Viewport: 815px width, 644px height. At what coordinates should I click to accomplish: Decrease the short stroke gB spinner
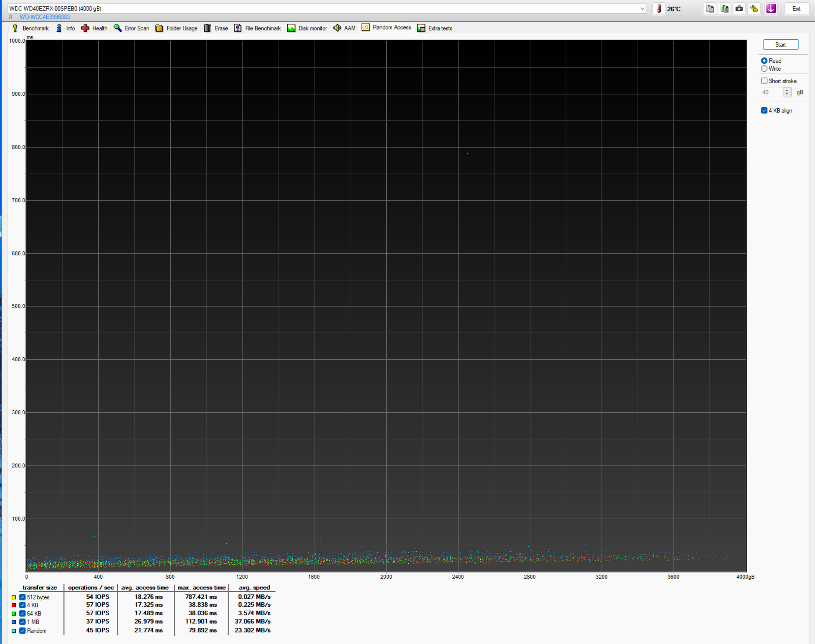(787, 94)
